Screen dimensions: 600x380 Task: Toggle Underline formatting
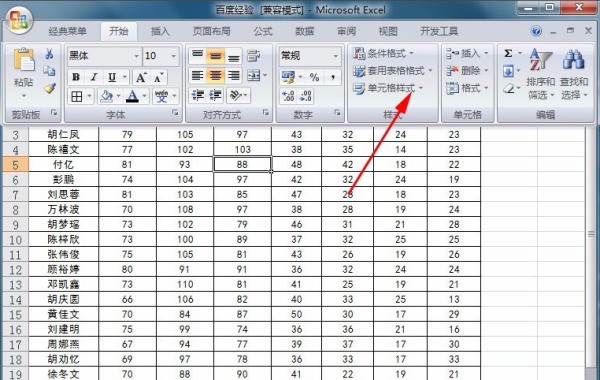pos(112,77)
